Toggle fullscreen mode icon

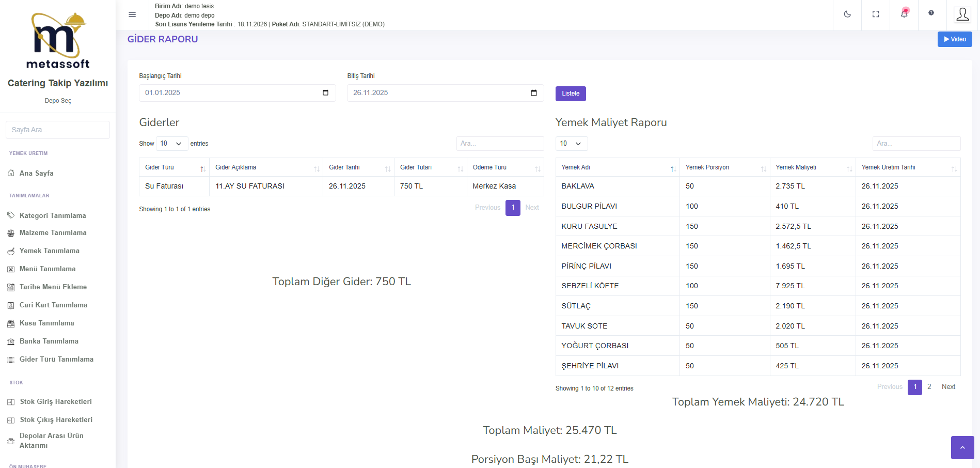(x=876, y=14)
